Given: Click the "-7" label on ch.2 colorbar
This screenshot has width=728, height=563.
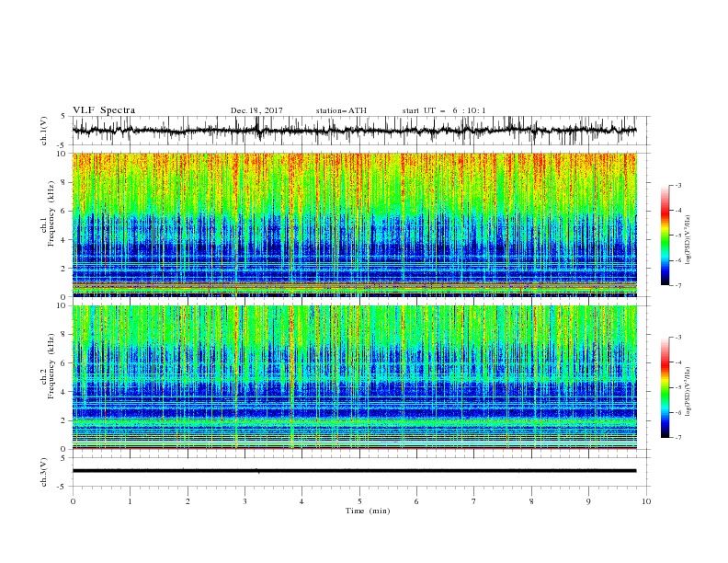Looking at the screenshot, I should 678,438.
